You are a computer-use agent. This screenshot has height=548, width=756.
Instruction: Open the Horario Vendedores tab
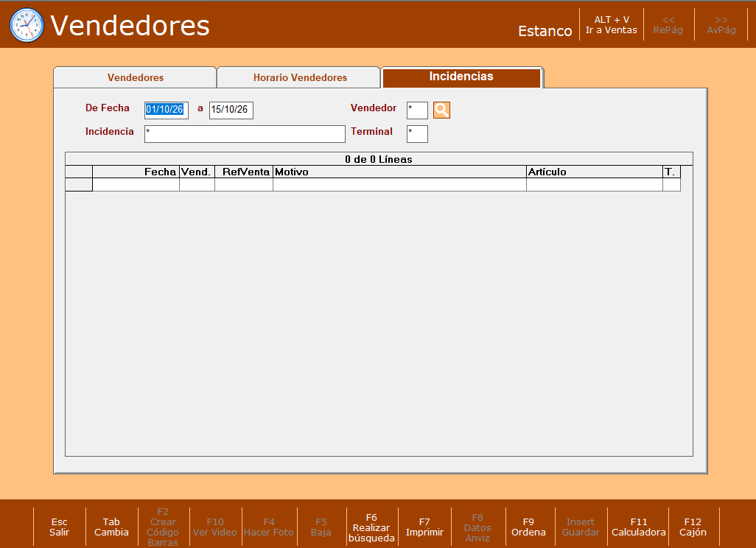point(300,77)
